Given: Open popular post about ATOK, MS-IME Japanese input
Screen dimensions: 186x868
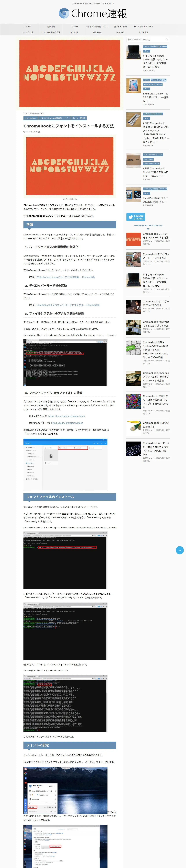Looking at the screenshot, I should [156, 449].
